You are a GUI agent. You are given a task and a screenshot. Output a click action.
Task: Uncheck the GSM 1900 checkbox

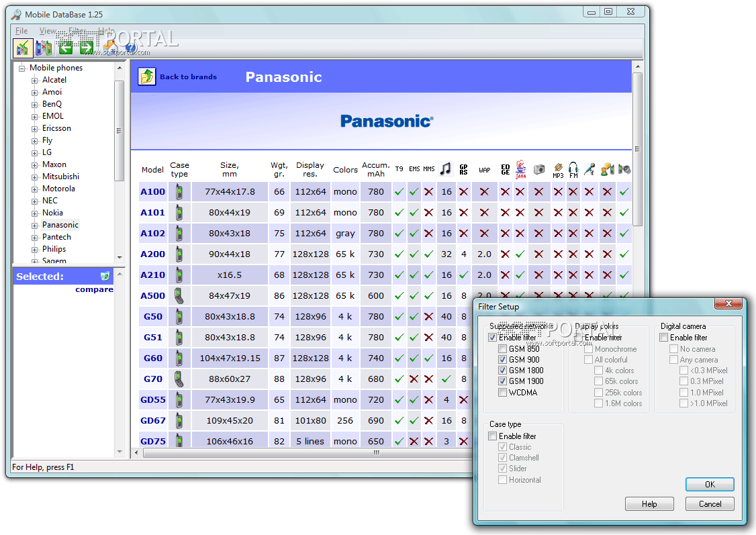(502, 381)
